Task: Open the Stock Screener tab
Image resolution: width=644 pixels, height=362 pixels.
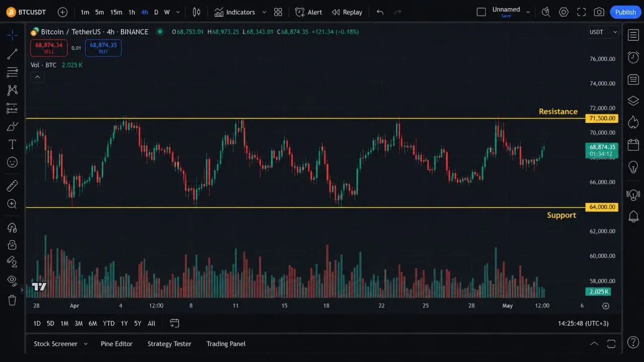Action: (55, 344)
